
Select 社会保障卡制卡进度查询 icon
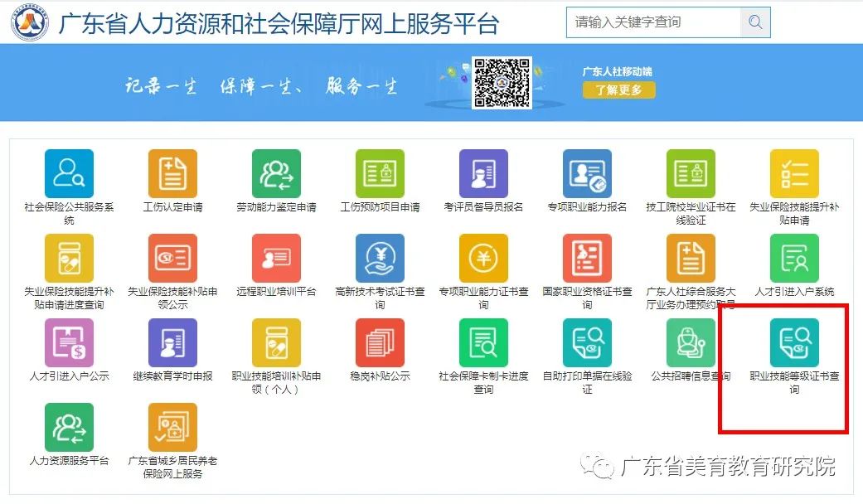pyautogui.click(x=483, y=343)
